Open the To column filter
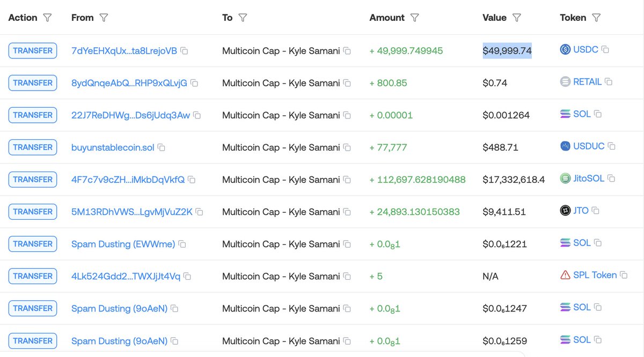The width and height of the screenshot is (644, 357). pyautogui.click(x=243, y=18)
